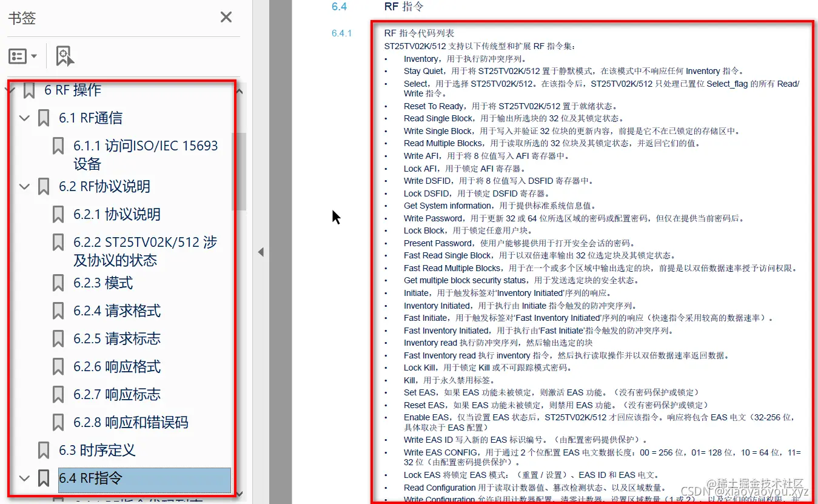Open bookmark 6.1 RF通信

click(x=90, y=118)
